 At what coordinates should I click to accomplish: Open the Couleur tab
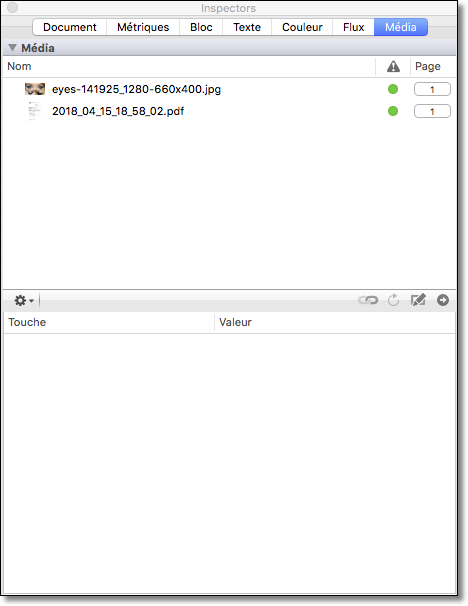302,27
